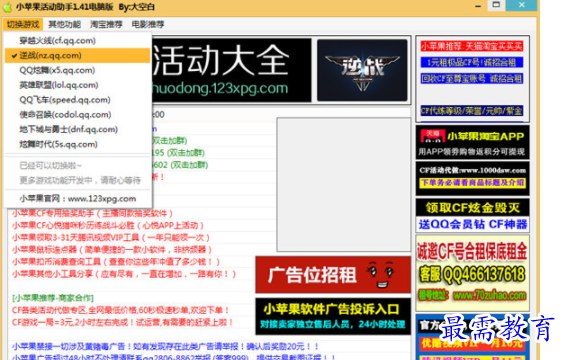Click the Tmall cat icon
Image resolution: width=563 pixels, height=360 pixels.
[432, 136]
